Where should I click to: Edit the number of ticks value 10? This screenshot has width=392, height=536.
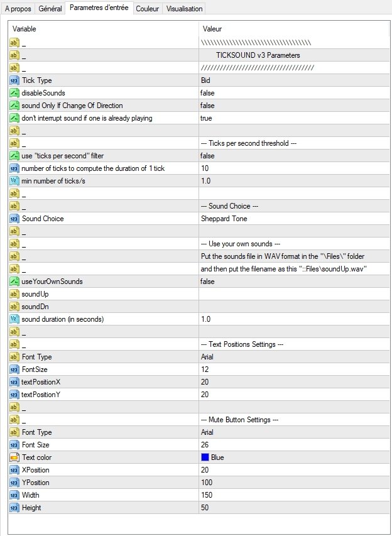(x=294, y=168)
